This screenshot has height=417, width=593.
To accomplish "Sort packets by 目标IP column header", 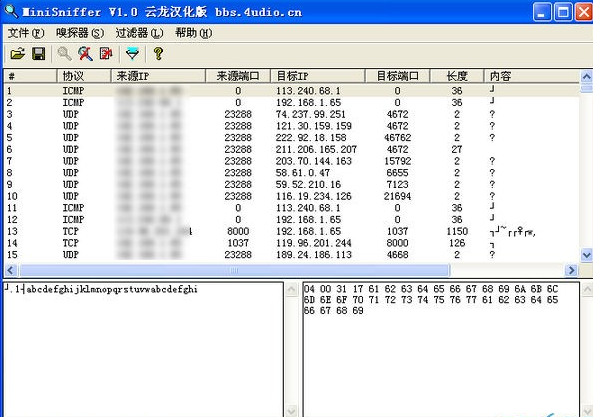I will [318, 76].
